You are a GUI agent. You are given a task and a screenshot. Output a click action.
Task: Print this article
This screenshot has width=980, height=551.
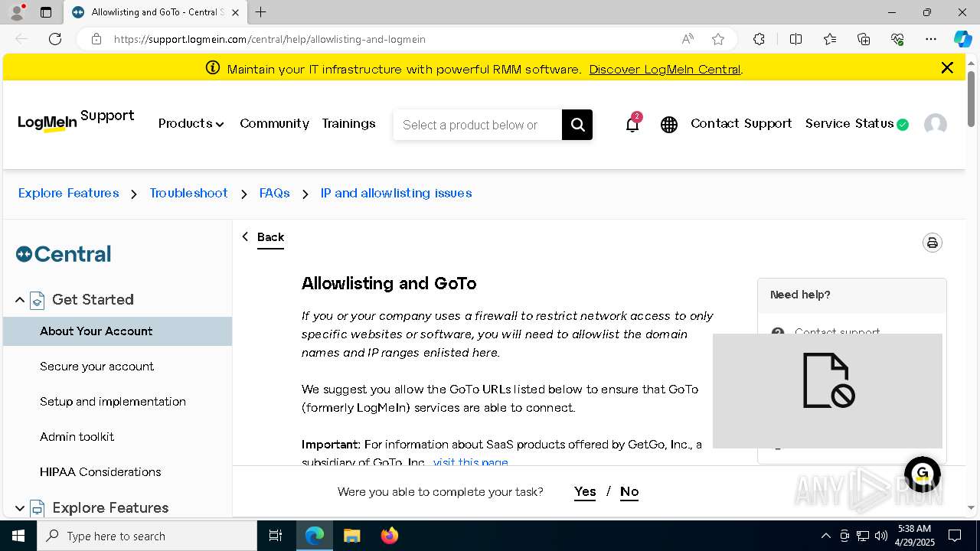(932, 243)
